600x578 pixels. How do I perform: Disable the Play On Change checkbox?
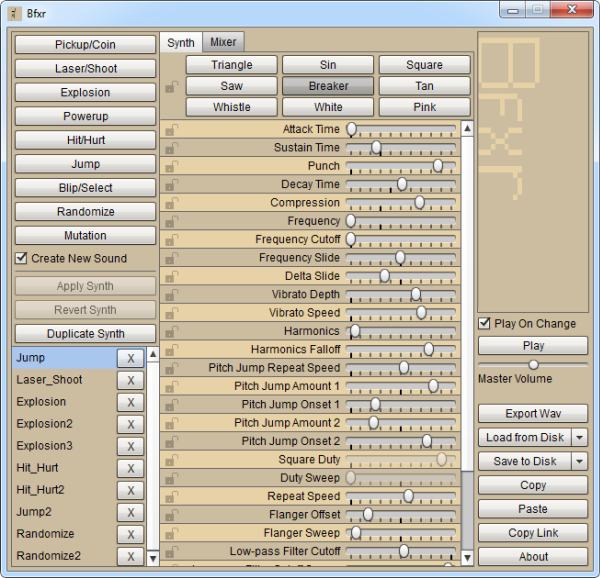[x=484, y=324]
